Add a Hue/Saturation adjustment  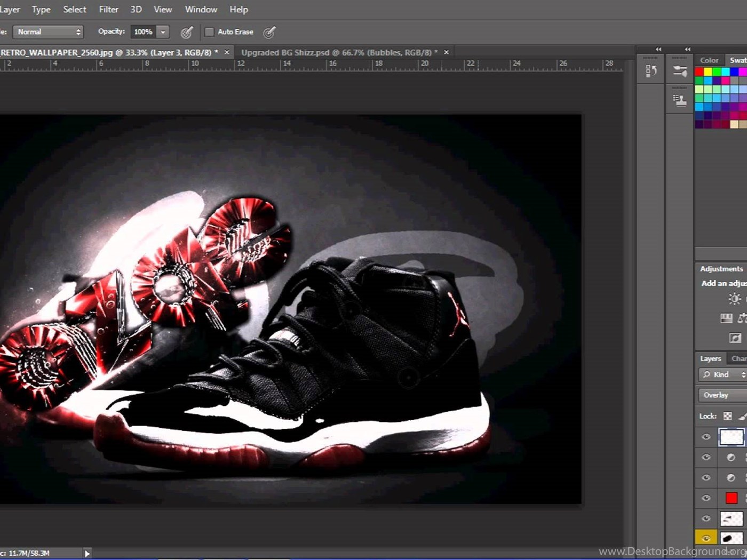(x=726, y=318)
